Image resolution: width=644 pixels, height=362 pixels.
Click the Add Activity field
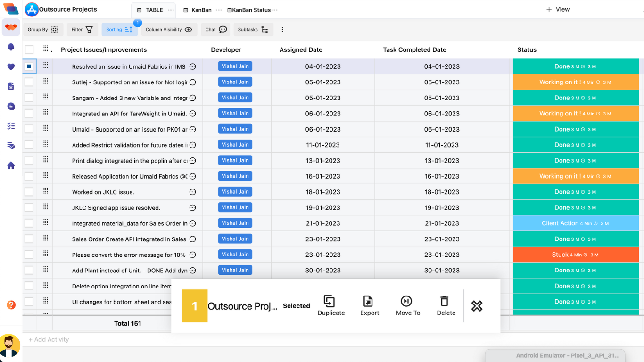point(49,339)
